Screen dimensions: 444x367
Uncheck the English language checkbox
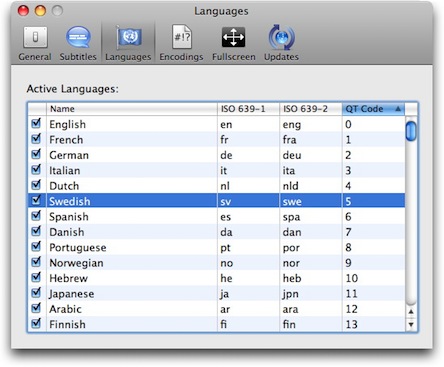(x=36, y=123)
